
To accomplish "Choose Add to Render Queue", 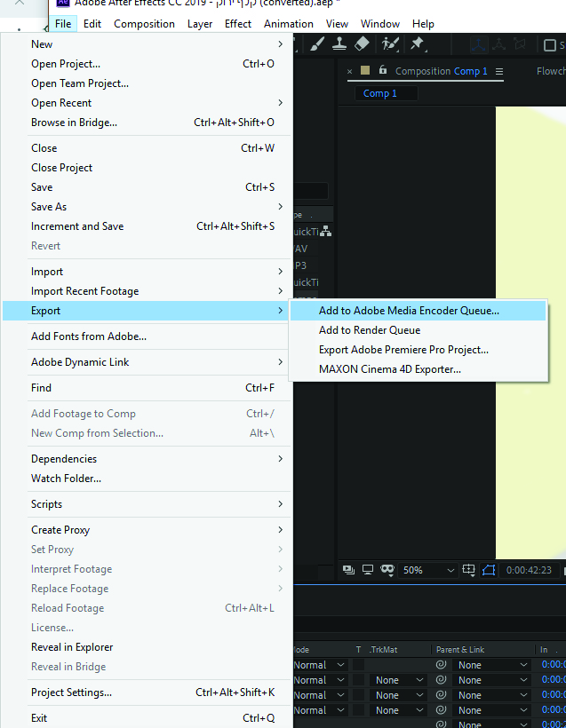I will point(418,330).
